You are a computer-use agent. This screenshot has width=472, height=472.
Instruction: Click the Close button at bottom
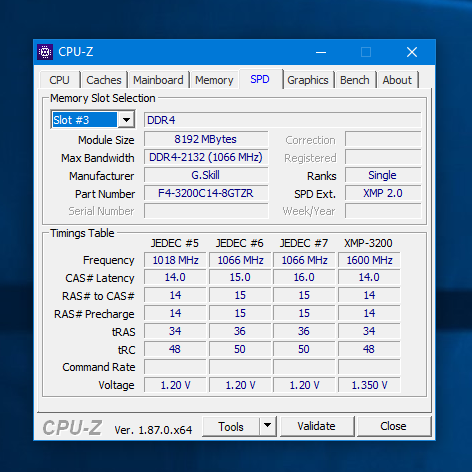click(x=394, y=426)
